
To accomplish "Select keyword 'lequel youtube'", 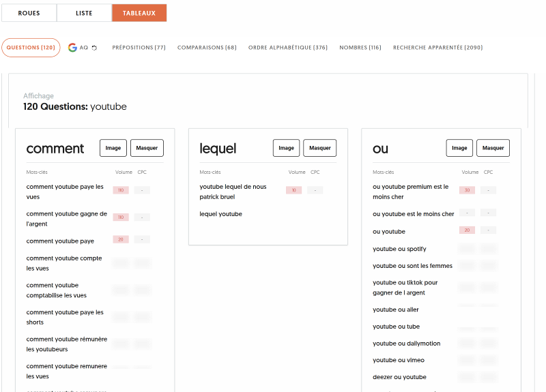I will tap(220, 214).
